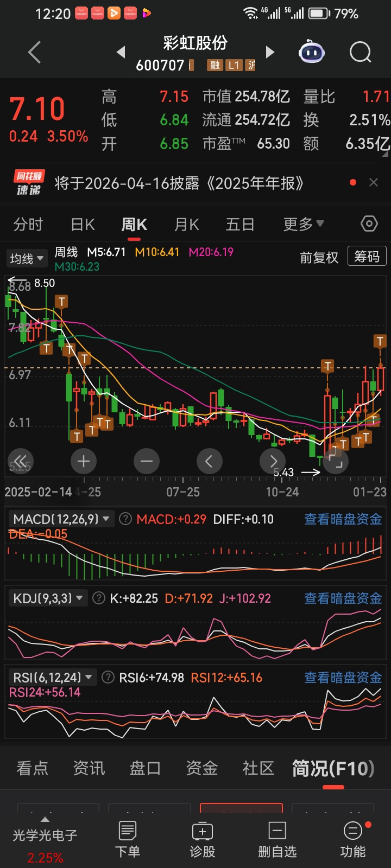Open RSI(6,12,24) indicator dropdown

click(53, 678)
